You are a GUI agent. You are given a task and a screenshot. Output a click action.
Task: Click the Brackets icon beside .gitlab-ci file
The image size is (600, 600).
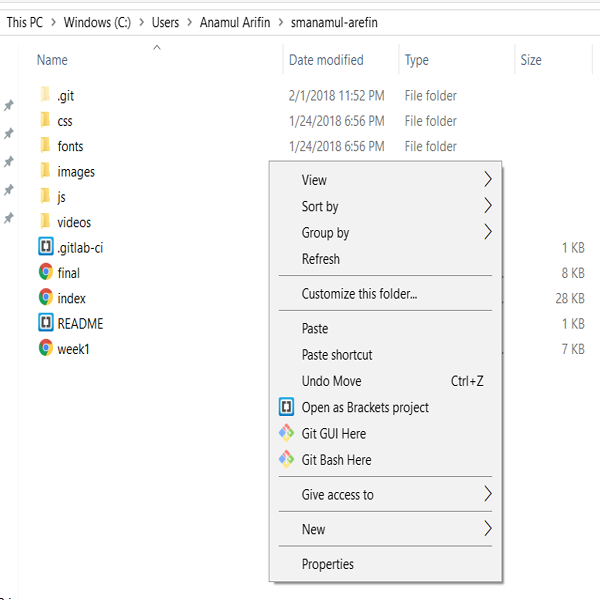[x=45, y=247]
